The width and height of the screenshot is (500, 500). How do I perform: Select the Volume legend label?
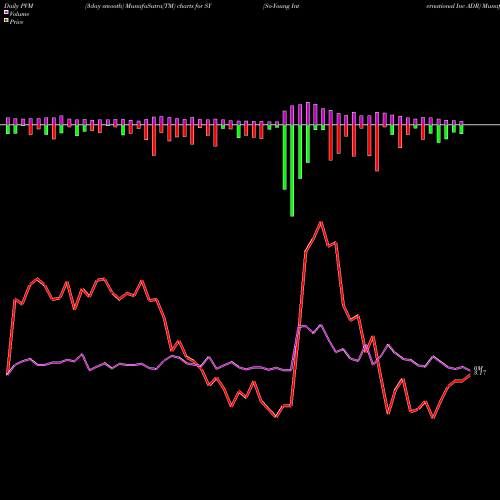point(19,14)
